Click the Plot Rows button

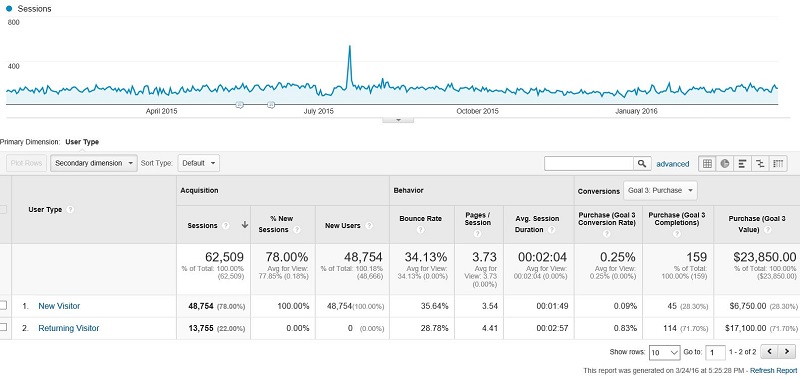[x=27, y=163]
